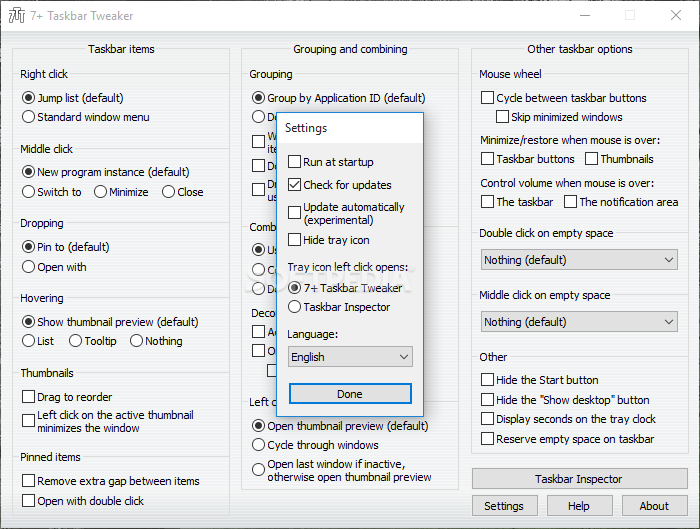700x529 pixels.
Task: Enable Cycle between taskbar buttons
Action: click(x=488, y=97)
